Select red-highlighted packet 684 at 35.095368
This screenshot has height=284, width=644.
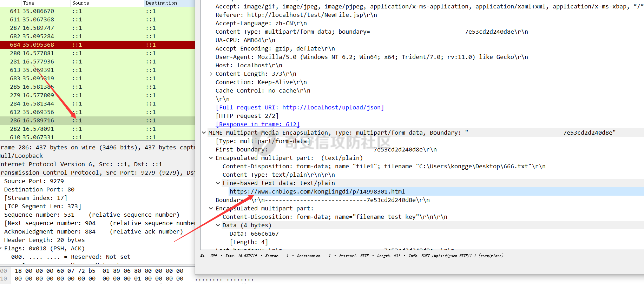tap(98, 45)
